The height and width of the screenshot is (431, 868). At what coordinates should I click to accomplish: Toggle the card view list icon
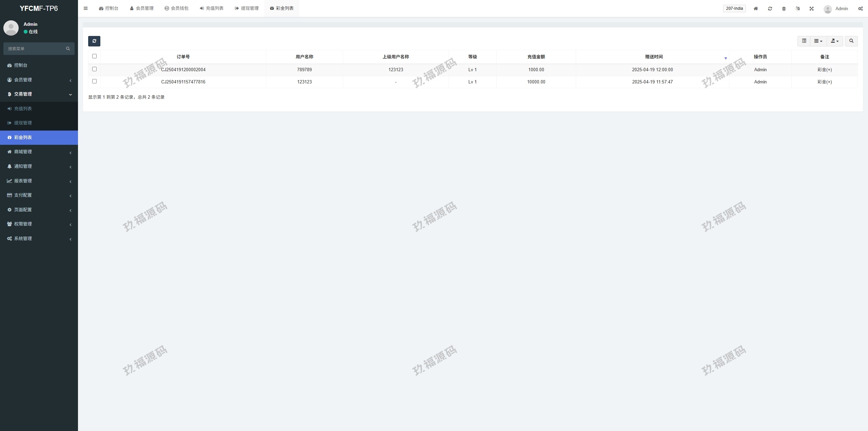(x=804, y=41)
